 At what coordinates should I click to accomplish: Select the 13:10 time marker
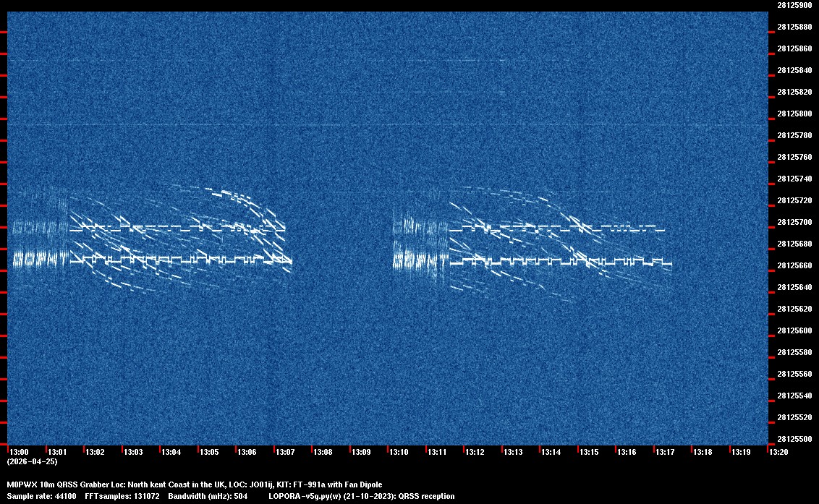pyautogui.click(x=399, y=452)
